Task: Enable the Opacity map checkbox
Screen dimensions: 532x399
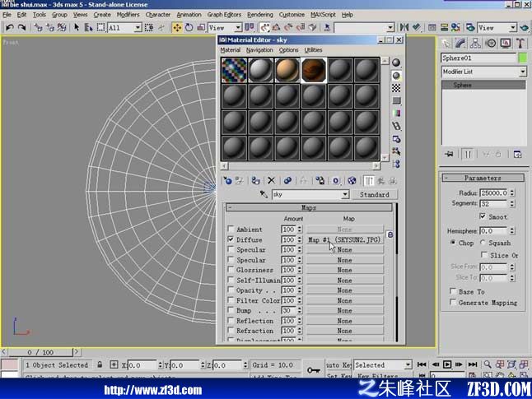Action: coord(231,290)
